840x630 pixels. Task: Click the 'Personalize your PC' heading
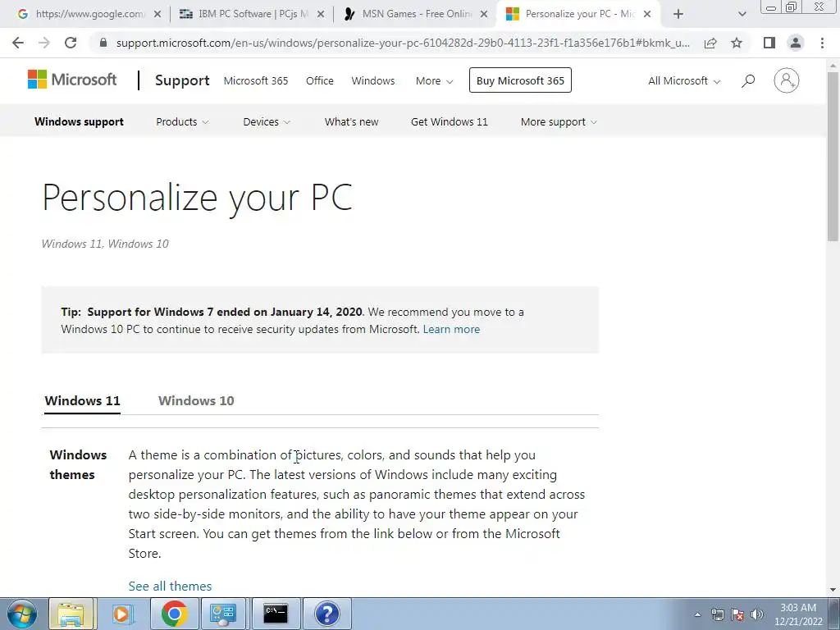coord(197,199)
